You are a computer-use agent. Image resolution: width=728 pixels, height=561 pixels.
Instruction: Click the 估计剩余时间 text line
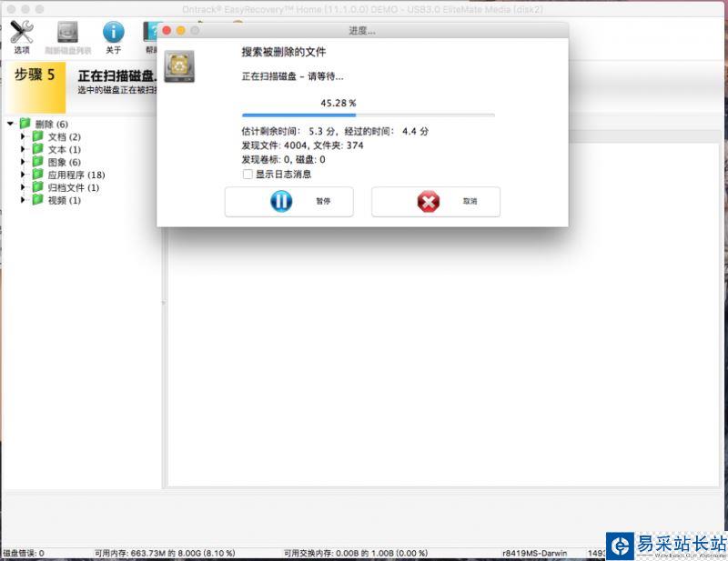(x=335, y=131)
